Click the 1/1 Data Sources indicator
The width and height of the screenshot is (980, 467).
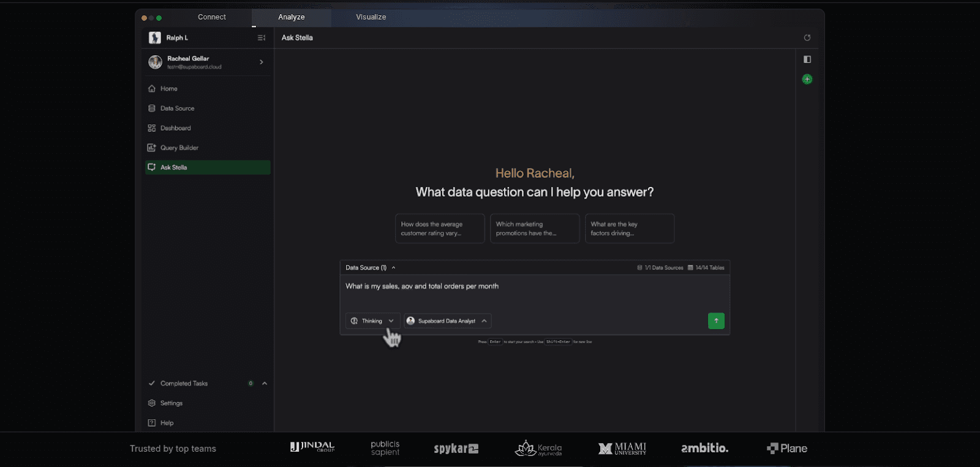tap(660, 268)
